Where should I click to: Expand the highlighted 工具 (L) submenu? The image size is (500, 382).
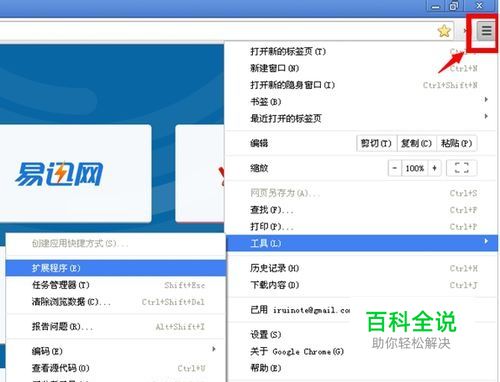click(362, 243)
